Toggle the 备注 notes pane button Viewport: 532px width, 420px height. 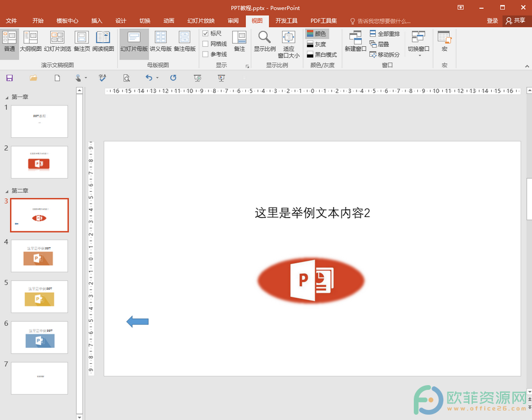(239, 41)
